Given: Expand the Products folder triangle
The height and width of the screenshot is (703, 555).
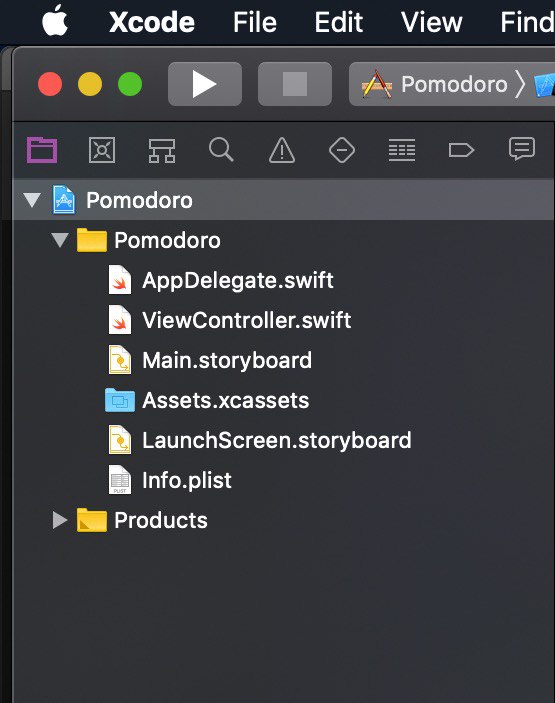Looking at the screenshot, I should [x=60, y=520].
